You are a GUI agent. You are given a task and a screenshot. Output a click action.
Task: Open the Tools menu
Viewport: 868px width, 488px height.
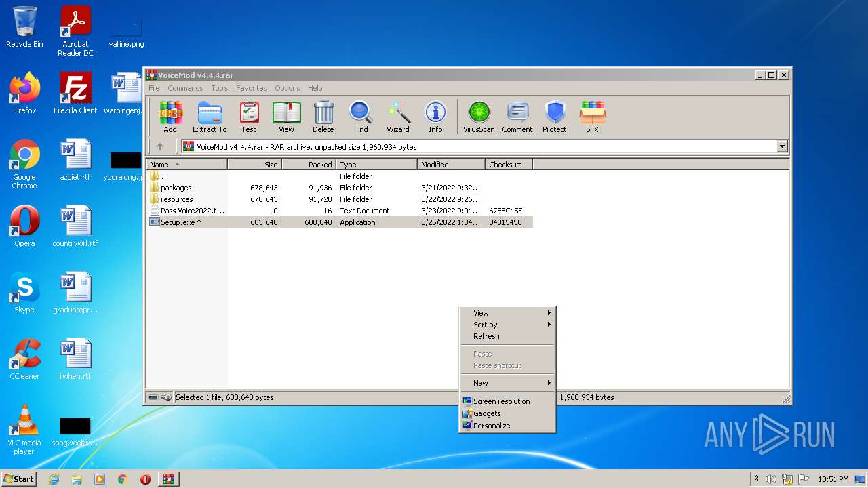[219, 88]
